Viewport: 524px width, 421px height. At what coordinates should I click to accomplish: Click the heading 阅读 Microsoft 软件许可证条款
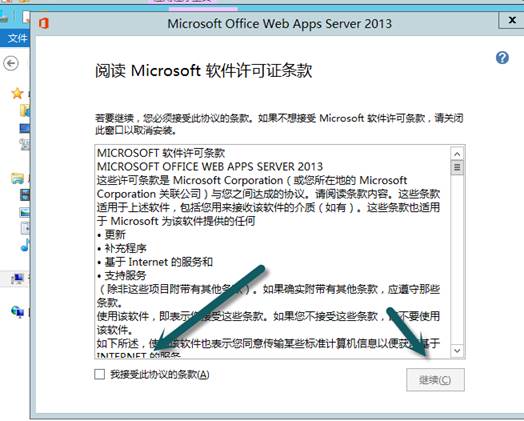(204, 71)
